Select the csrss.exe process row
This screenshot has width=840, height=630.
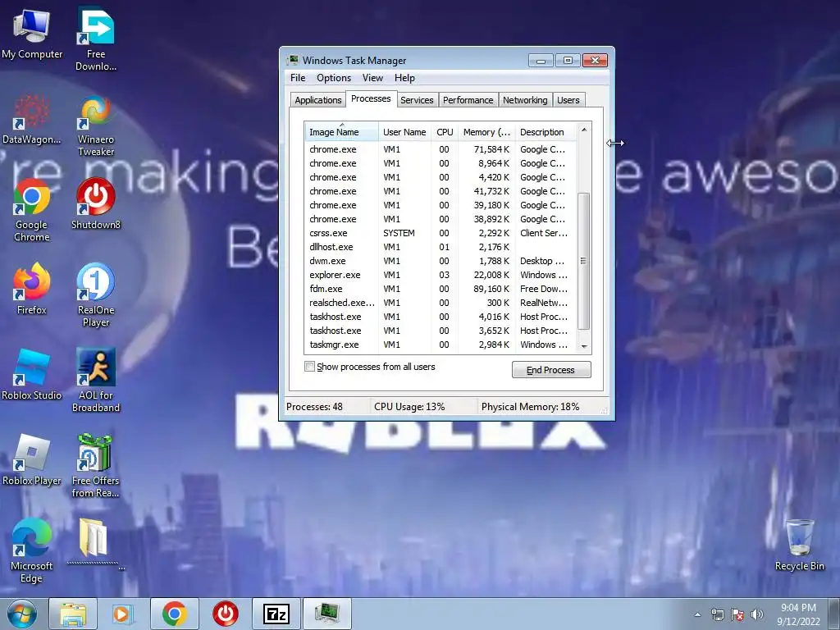pyautogui.click(x=440, y=233)
